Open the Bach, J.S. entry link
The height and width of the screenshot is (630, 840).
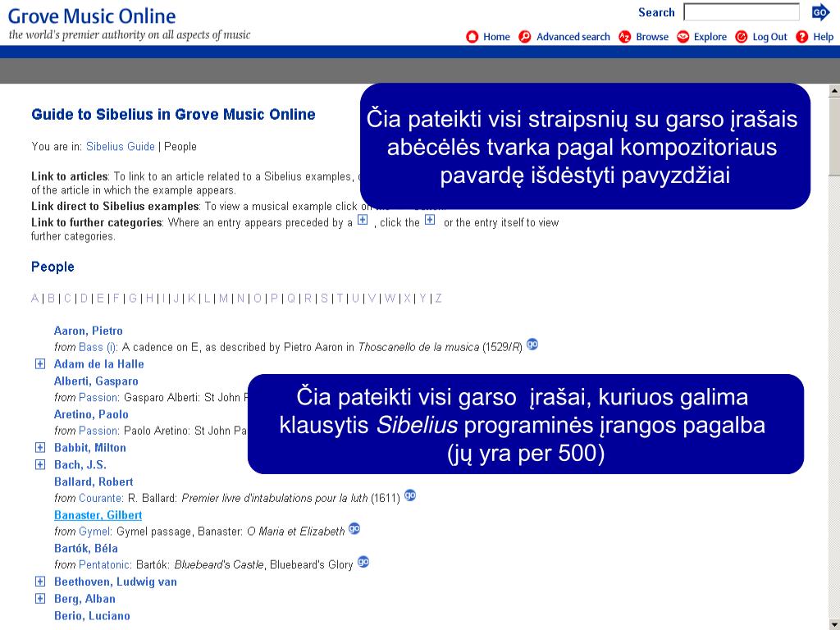[80, 465]
